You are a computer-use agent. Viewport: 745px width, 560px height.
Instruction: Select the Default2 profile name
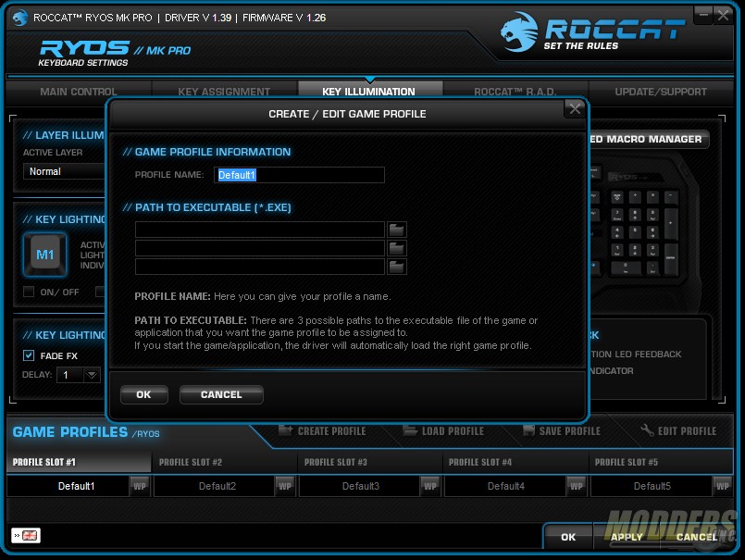[x=215, y=486]
